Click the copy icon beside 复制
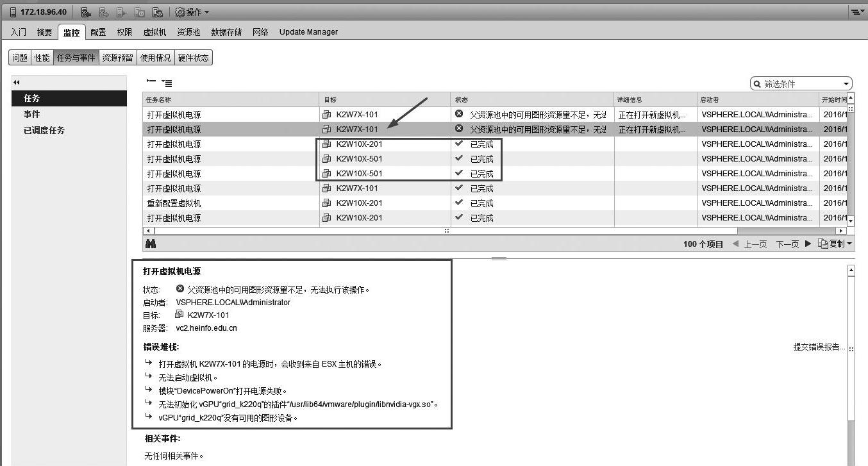 coord(824,244)
